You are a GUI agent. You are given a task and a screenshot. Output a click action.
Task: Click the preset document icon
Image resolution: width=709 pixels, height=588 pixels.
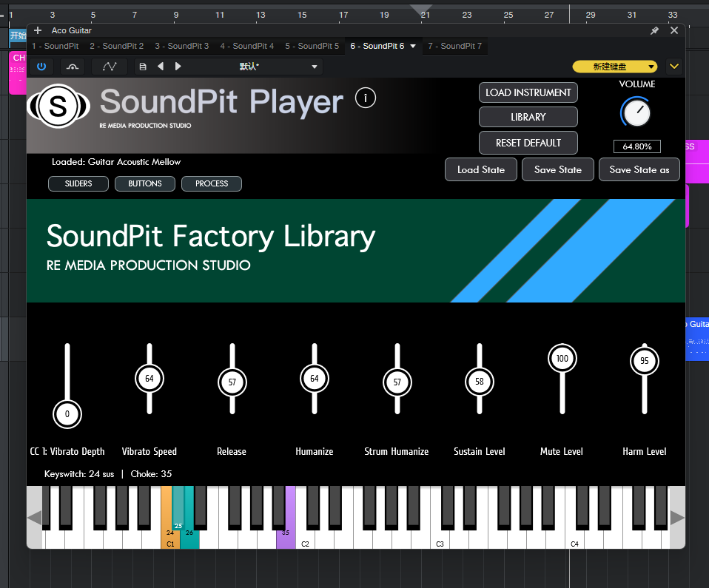tap(142, 67)
